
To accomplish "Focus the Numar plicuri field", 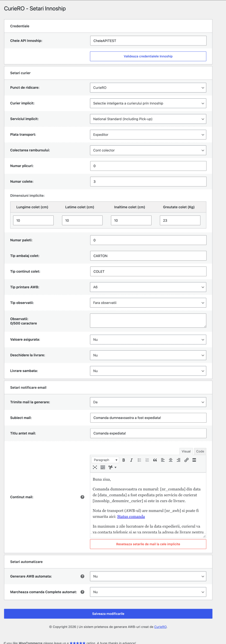I will pos(148,166).
